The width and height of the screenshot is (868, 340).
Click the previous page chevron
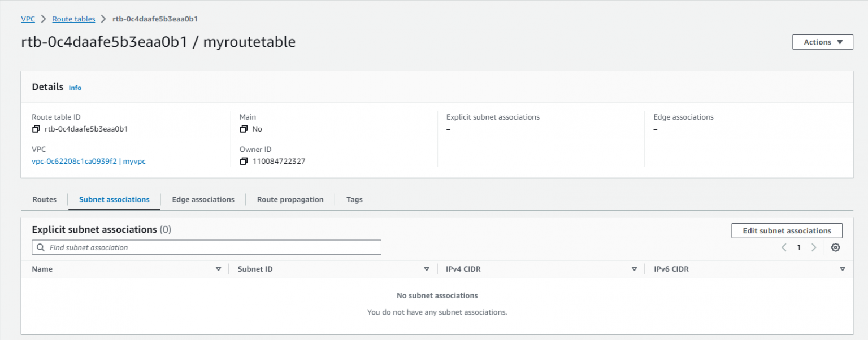(x=784, y=247)
